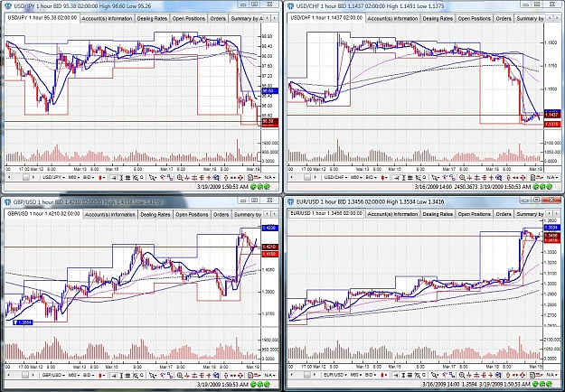Click the red horizontal arrows icon in EUR/USD toolbar
The width and height of the screenshot is (565, 392).
click(x=515, y=375)
